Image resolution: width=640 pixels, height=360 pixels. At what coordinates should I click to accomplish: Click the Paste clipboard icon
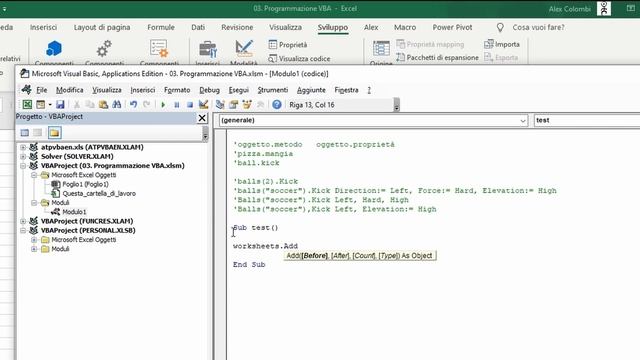pyautogui.click(x=103, y=105)
